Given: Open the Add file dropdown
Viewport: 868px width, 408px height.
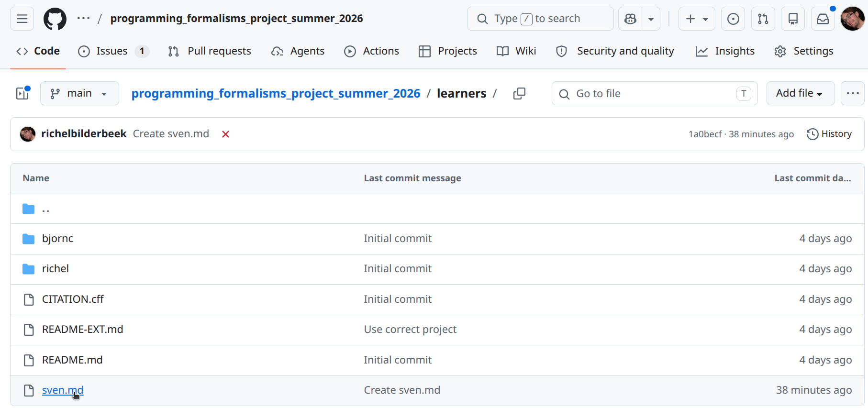Looking at the screenshot, I should [800, 93].
